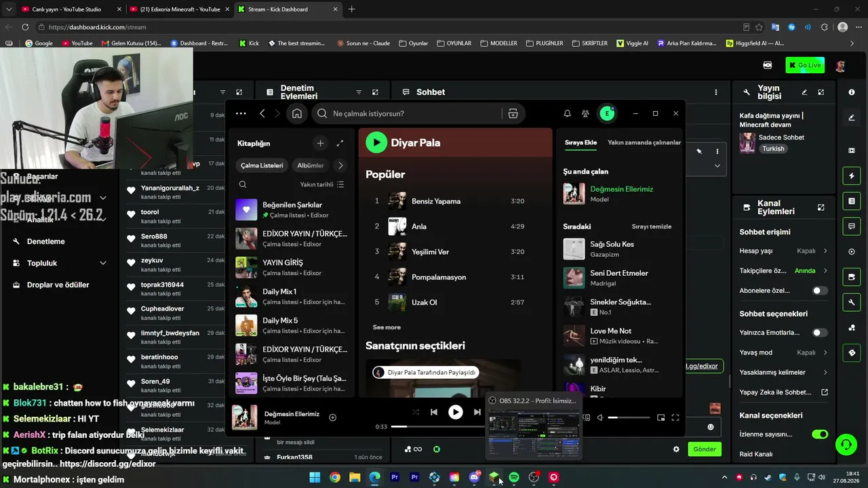The height and width of the screenshot is (488, 868).
Task: Switch to Yakın zamanda çalınanlar tab
Action: pyautogui.click(x=644, y=143)
